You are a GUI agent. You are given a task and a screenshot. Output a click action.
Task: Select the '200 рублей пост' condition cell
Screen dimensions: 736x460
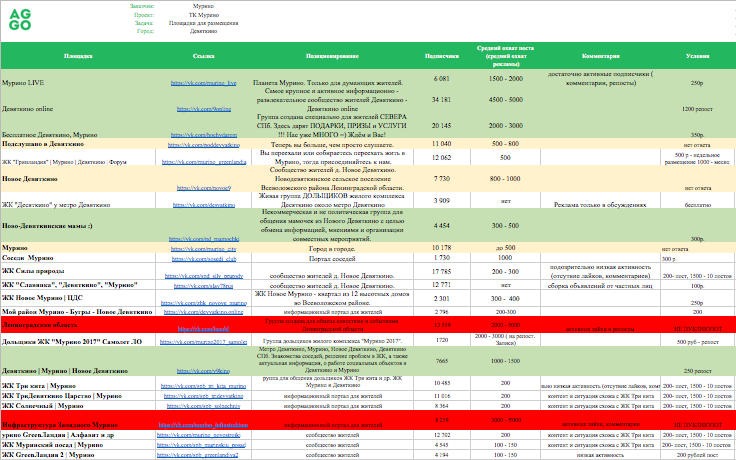point(698,455)
